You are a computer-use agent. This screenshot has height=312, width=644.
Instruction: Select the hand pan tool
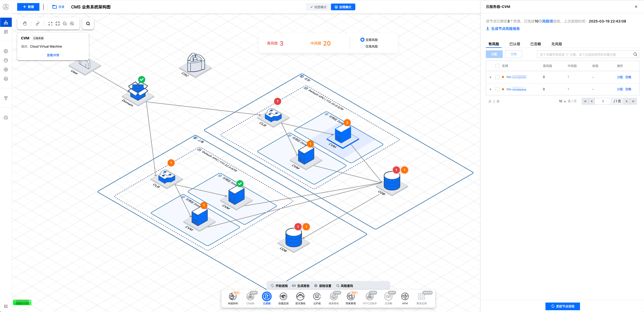[x=25, y=24]
